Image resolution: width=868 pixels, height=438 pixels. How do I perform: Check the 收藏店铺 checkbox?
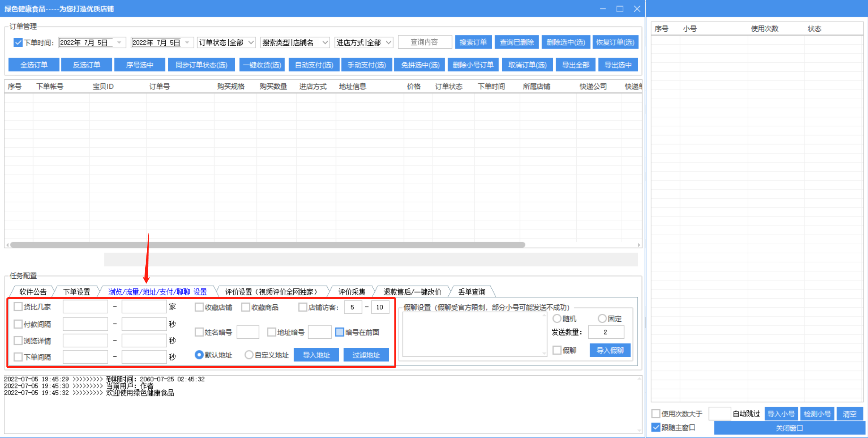click(x=199, y=307)
